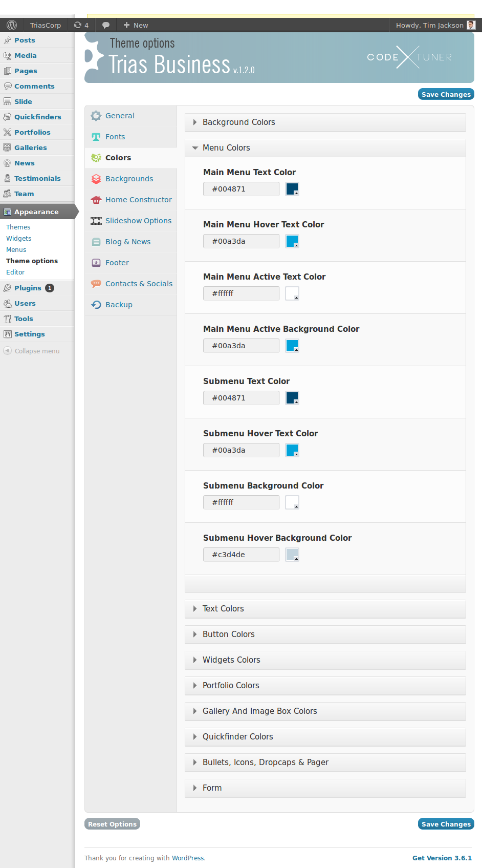Expand the Portfolio Colors section
The height and width of the screenshot is (868, 482).
[x=325, y=686]
